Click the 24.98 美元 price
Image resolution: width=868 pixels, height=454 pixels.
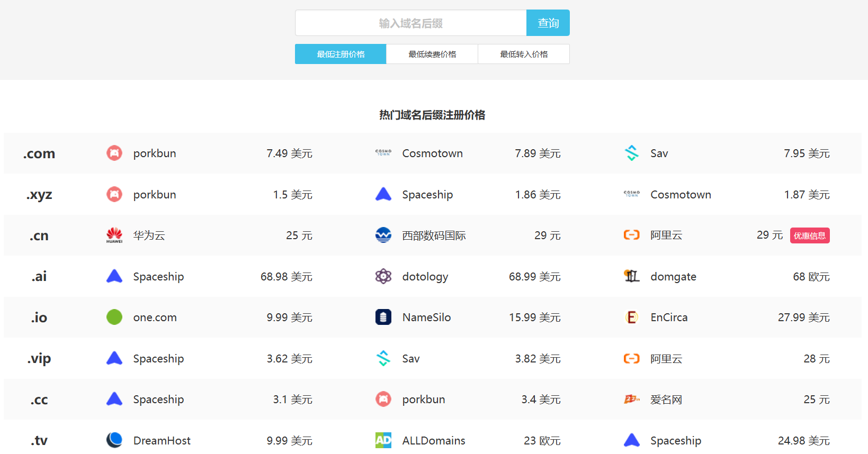coord(804,440)
